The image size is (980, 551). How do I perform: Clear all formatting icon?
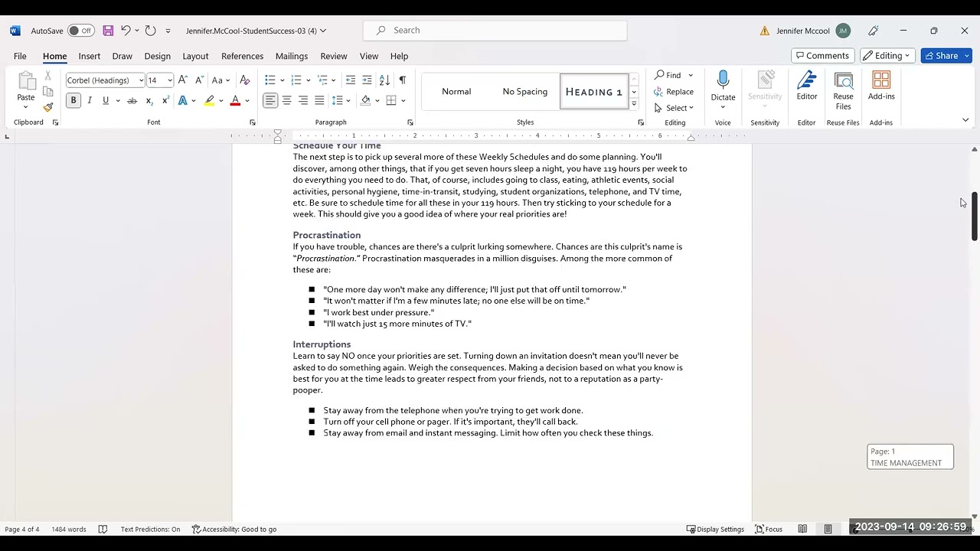tap(244, 80)
